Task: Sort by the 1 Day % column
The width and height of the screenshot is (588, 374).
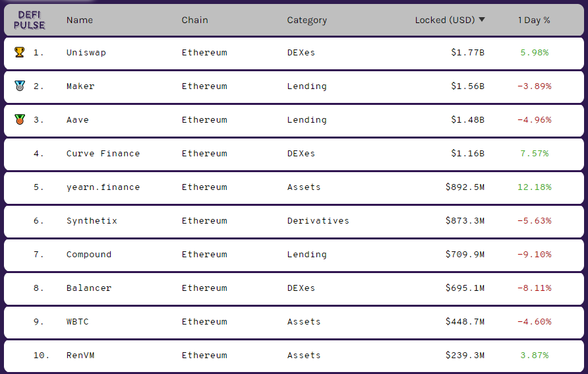Action: pos(534,20)
